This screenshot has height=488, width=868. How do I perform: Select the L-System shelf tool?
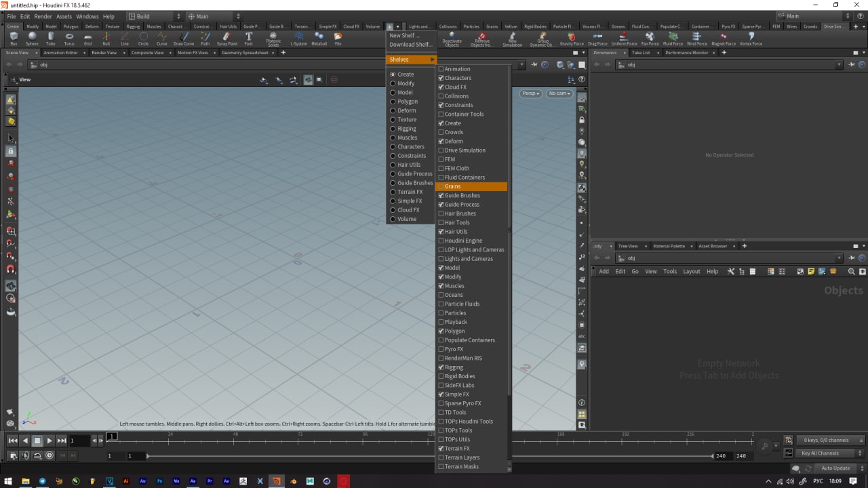pyautogui.click(x=298, y=39)
